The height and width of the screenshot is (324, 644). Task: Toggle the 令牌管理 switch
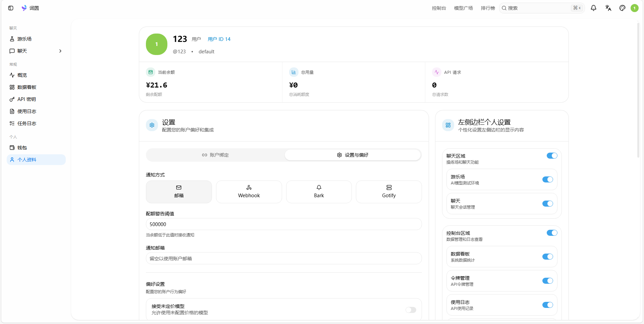coord(548,281)
